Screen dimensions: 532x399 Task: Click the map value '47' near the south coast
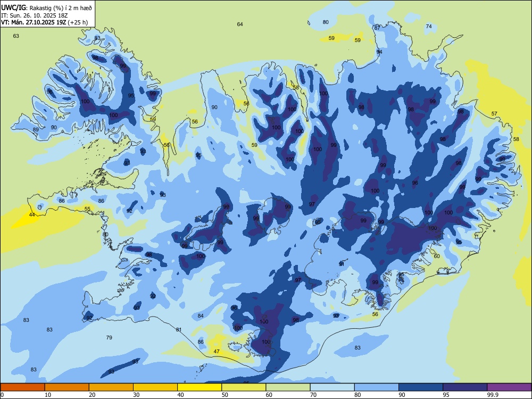217,352
